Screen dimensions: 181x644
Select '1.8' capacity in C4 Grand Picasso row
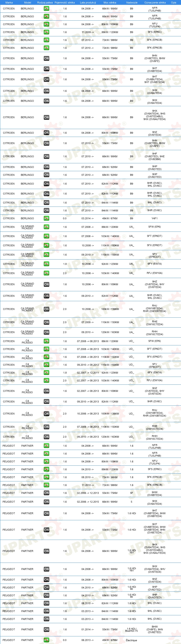(x=65, y=264)
